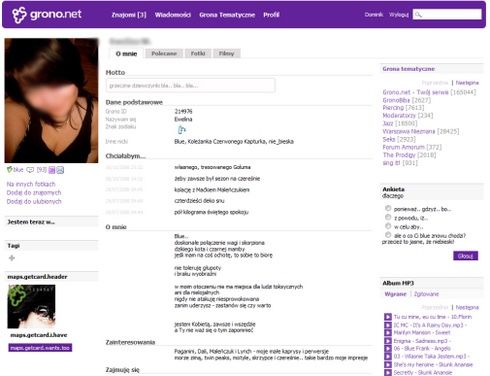The width and height of the screenshot is (490, 376).
Task: Click the Grono ID value 214976
Action: [x=183, y=111]
